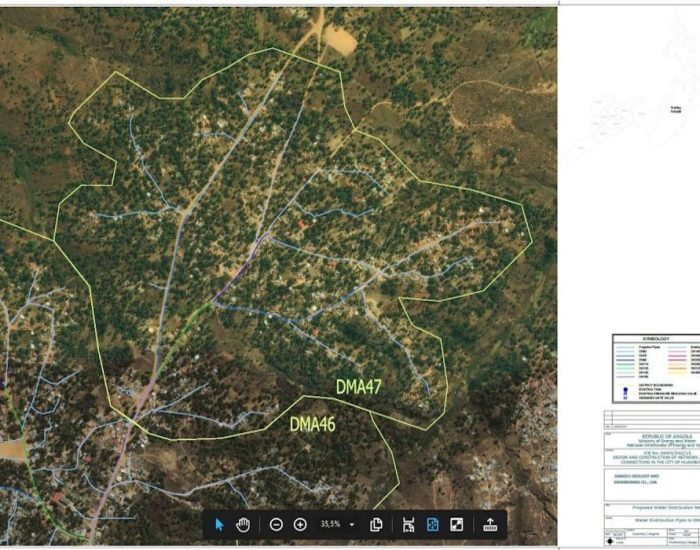Switch to full screen mode
The height and width of the screenshot is (550, 700).
(x=457, y=524)
